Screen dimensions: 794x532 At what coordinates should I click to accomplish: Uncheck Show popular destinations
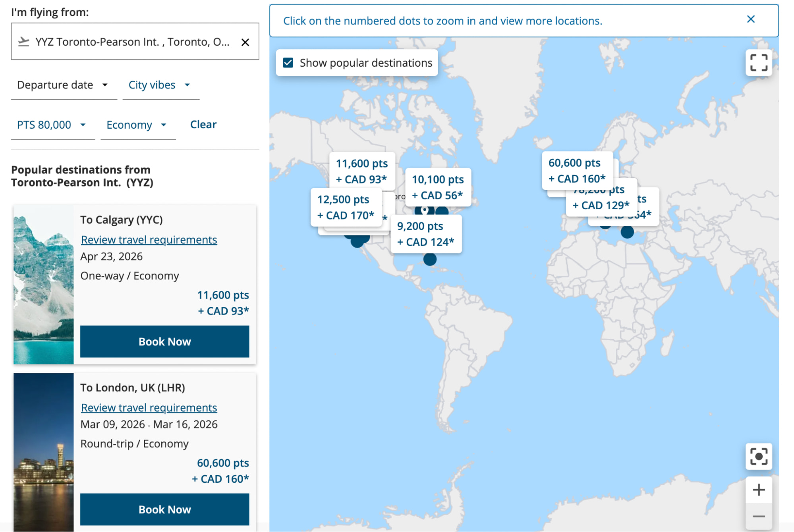pos(288,62)
